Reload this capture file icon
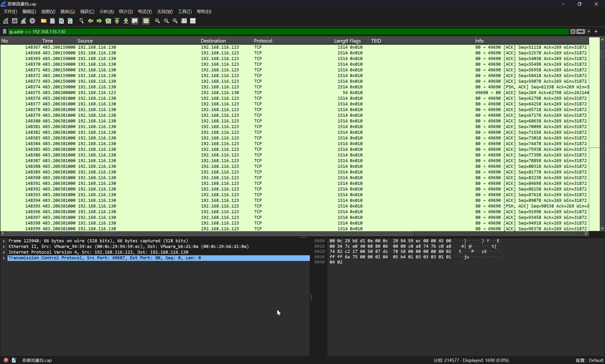 click(70, 21)
